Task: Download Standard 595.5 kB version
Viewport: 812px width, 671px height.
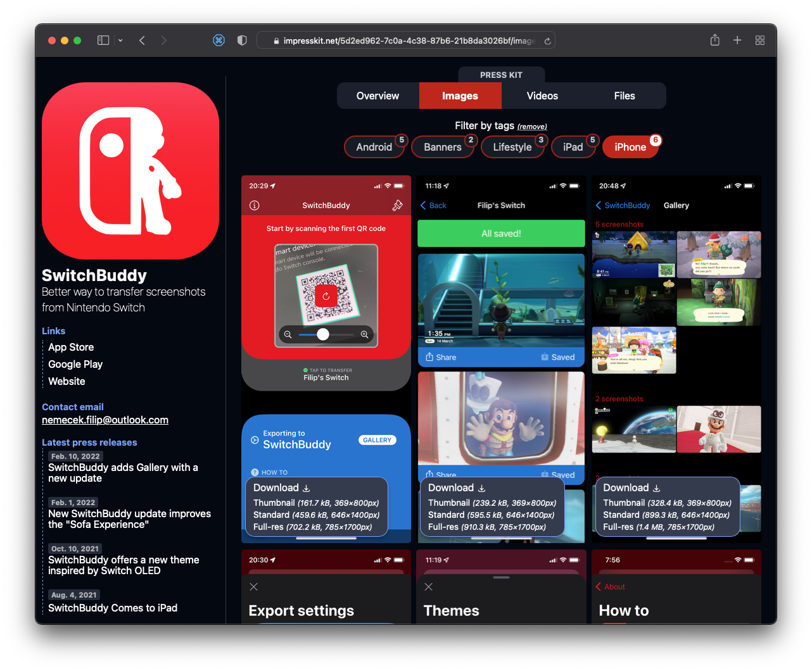Action: click(x=492, y=515)
